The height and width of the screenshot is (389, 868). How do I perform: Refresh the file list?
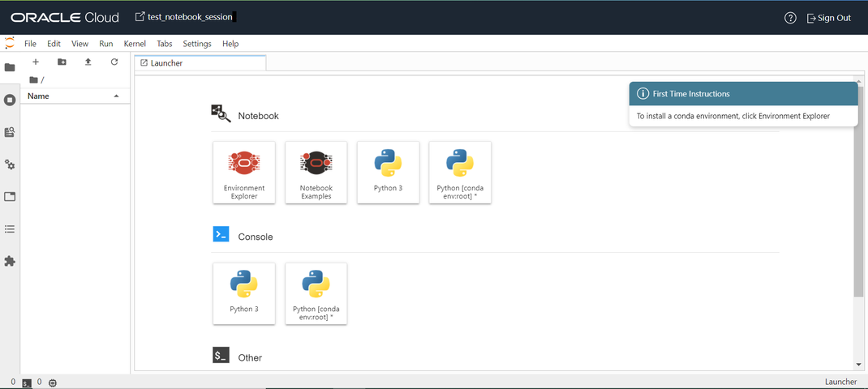pyautogui.click(x=114, y=62)
